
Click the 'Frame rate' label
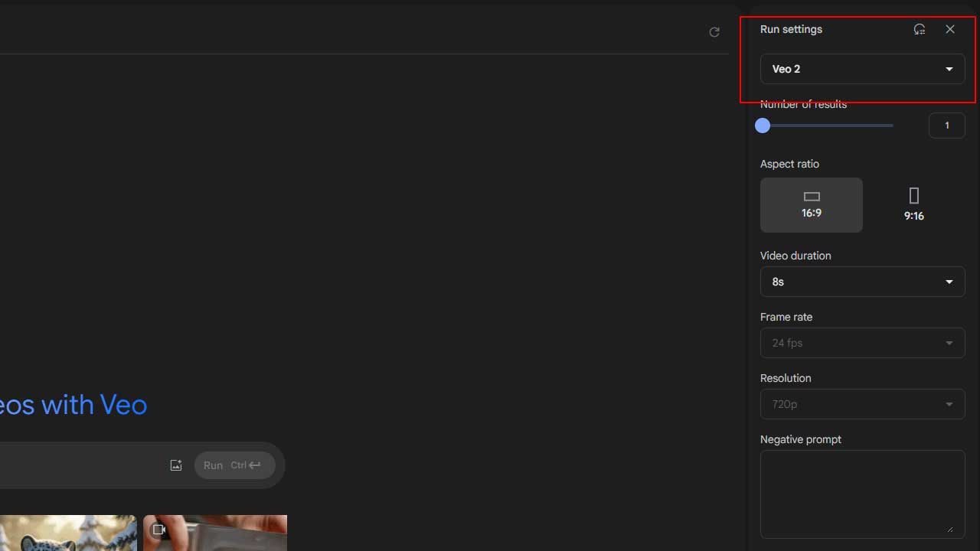(786, 317)
